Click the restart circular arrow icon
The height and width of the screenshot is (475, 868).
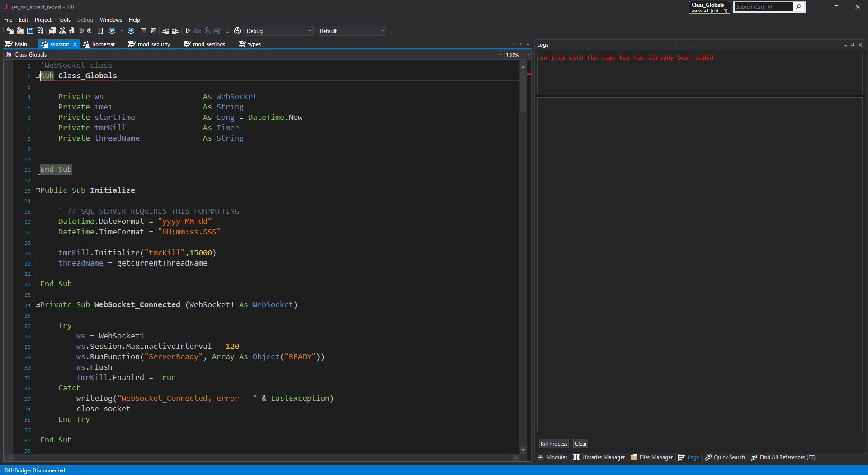pos(237,31)
